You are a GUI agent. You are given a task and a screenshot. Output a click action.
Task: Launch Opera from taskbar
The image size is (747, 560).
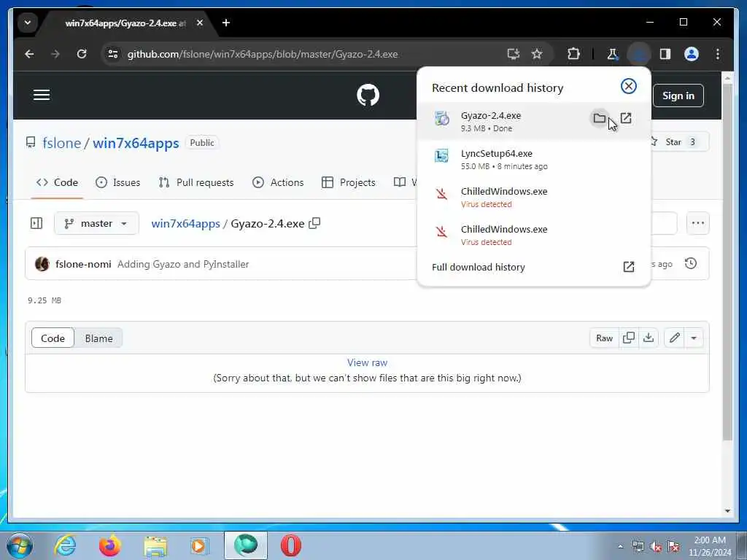pyautogui.click(x=290, y=545)
